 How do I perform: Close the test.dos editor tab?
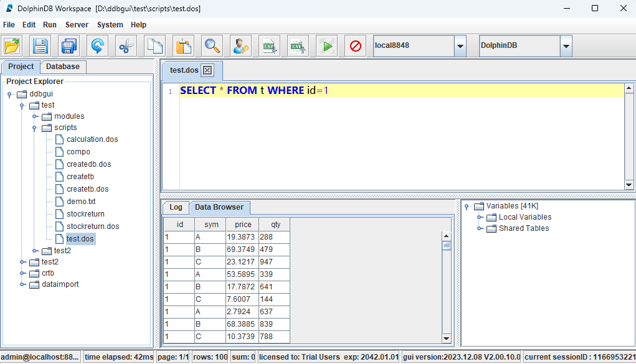pos(208,70)
